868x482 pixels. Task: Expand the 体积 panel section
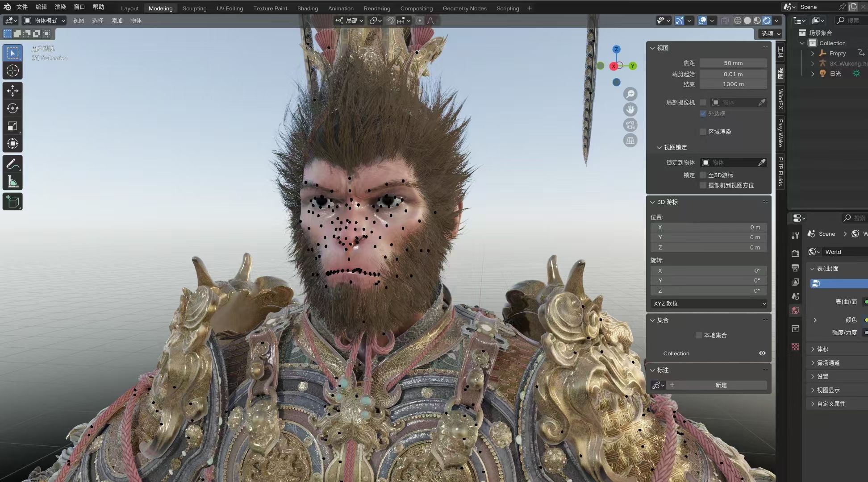coord(822,349)
